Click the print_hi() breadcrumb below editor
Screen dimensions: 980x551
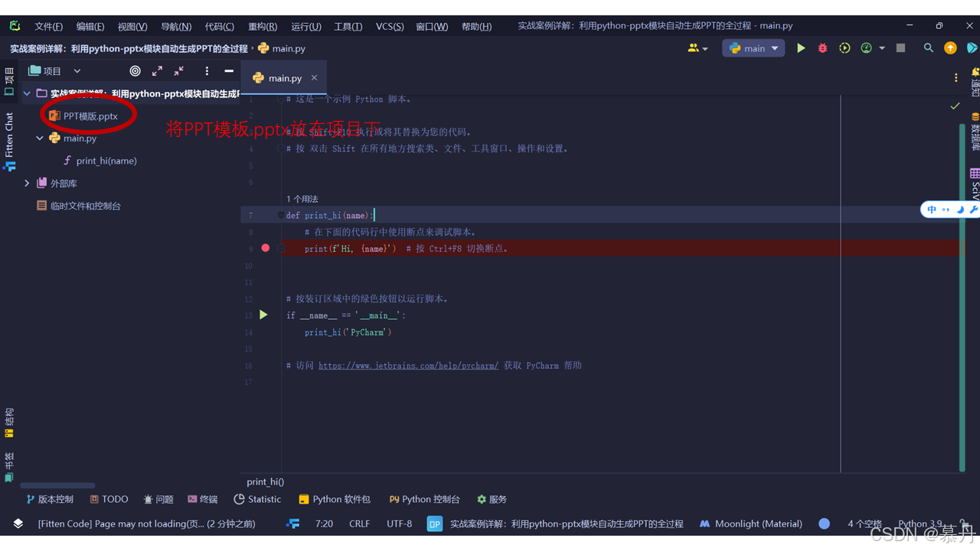tap(266, 481)
